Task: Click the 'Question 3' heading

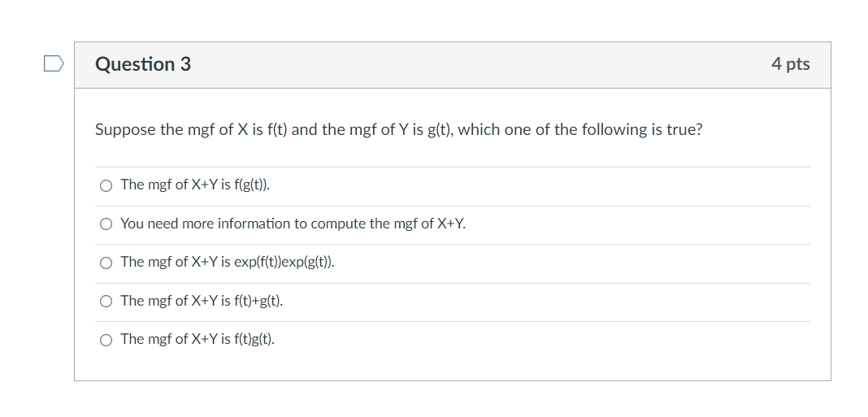Action: click(143, 64)
